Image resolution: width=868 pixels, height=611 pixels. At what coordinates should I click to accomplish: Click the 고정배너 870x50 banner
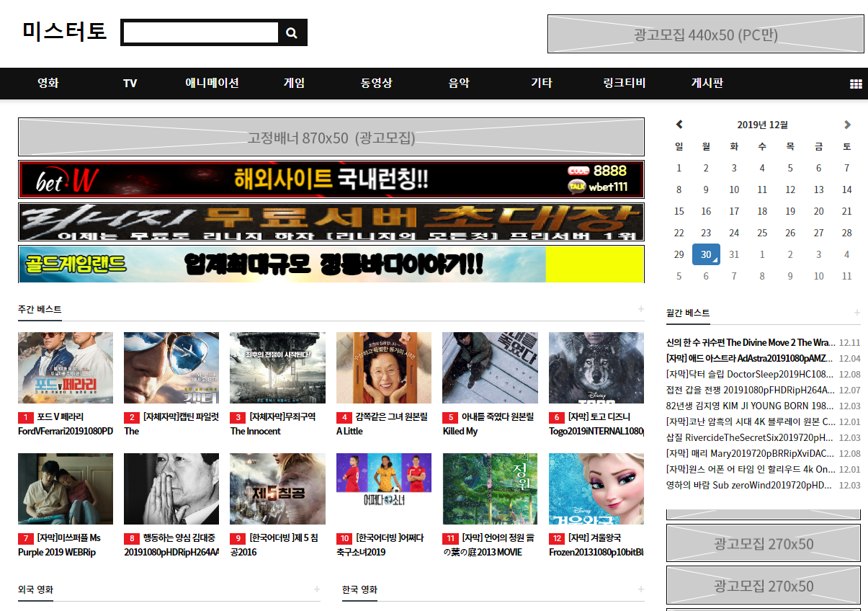tap(331, 137)
